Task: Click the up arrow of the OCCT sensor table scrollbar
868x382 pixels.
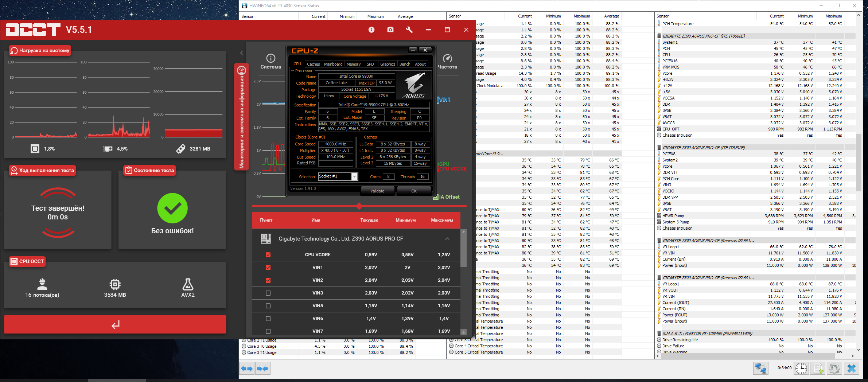Action: coord(464,232)
